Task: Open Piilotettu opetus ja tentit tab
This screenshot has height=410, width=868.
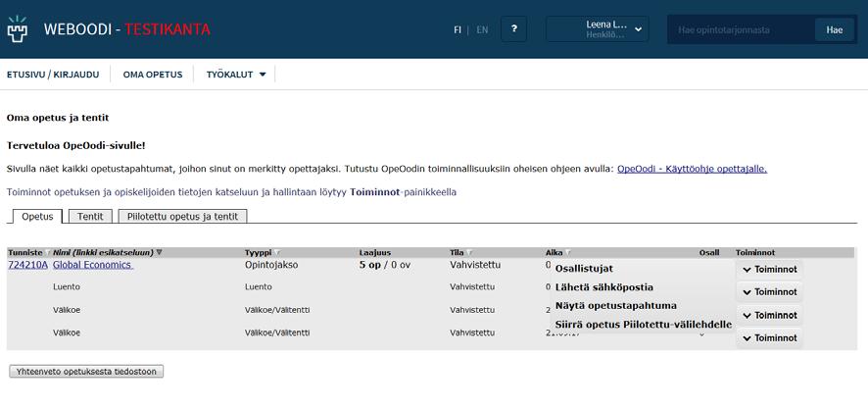Action: click(x=182, y=217)
